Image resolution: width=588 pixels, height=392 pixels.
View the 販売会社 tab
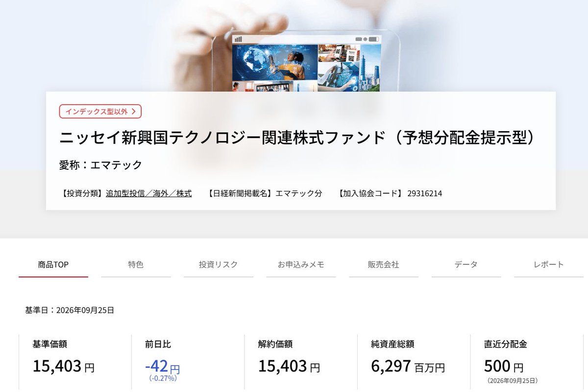pos(384,265)
